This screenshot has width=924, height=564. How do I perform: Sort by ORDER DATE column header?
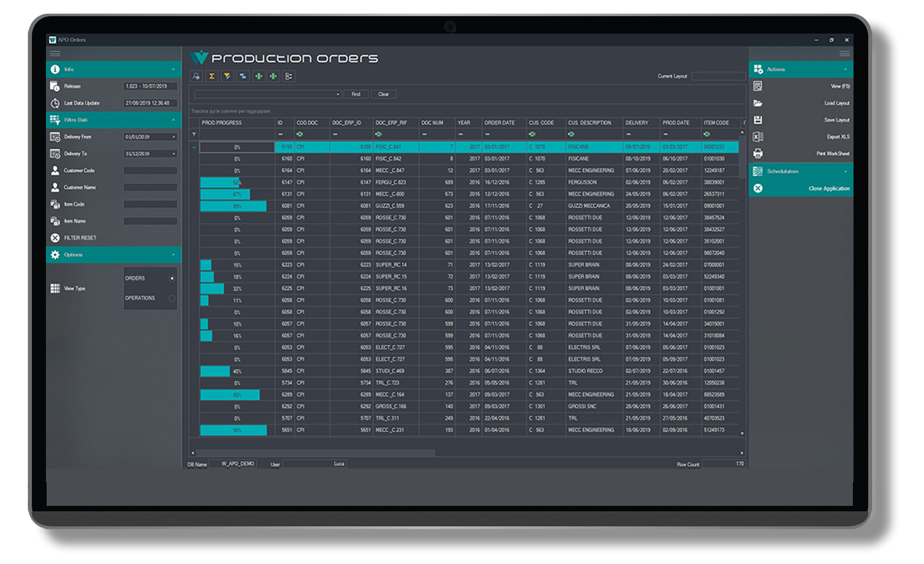[x=503, y=123]
